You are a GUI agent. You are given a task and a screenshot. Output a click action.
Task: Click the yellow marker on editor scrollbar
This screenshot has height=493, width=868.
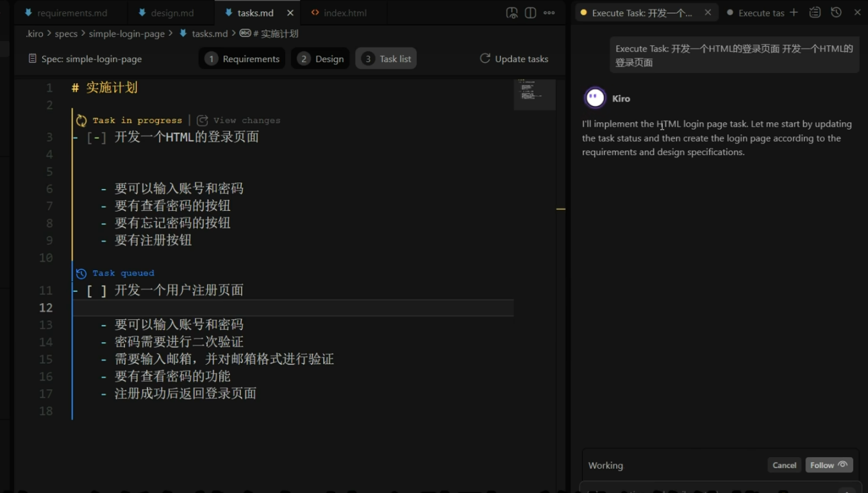point(561,209)
